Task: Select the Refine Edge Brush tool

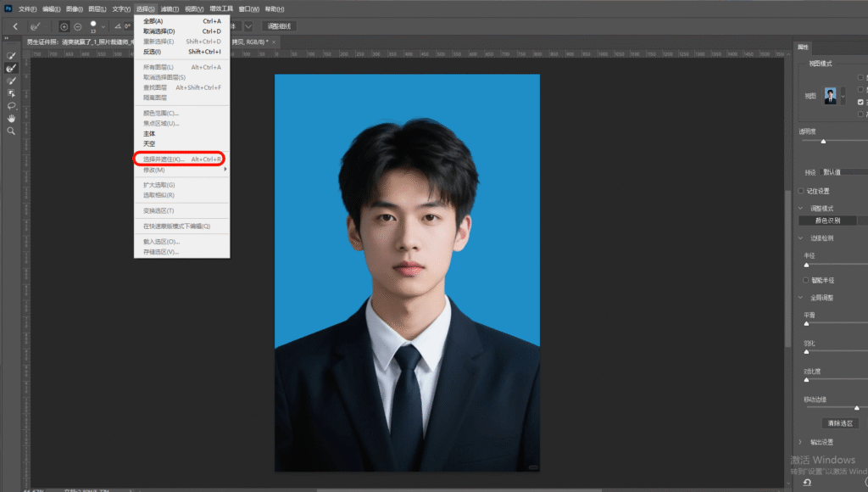Action: click(12, 68)
